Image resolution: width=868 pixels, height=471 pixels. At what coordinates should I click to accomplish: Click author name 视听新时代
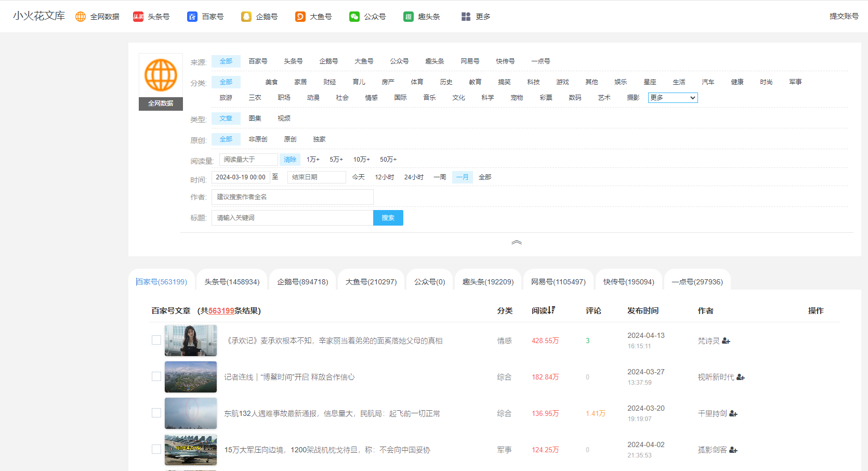[x=716, y=377]
